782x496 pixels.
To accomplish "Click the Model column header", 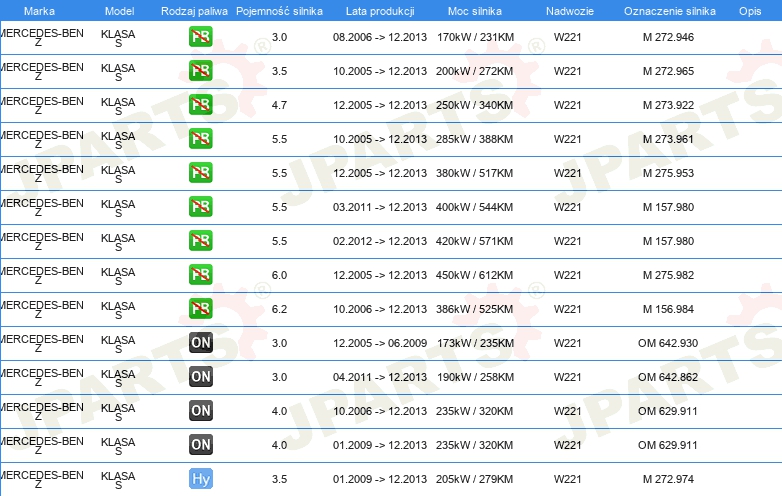I will click(x=120, y=11).
